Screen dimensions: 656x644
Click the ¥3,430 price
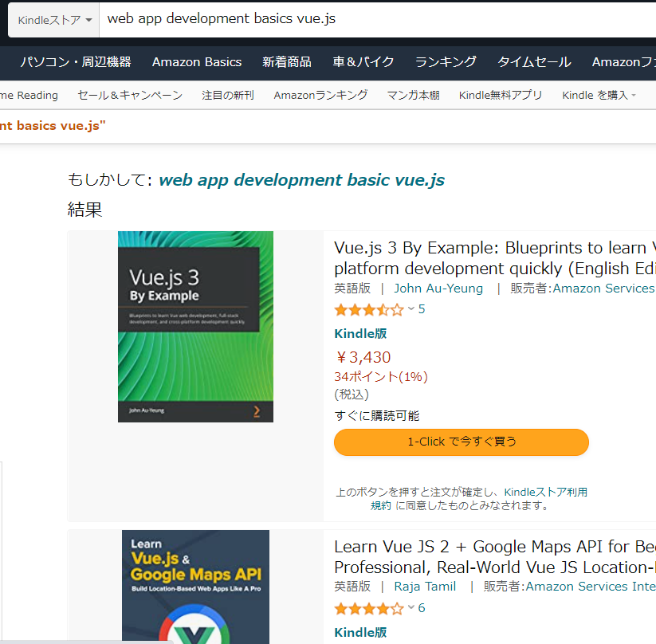click(x=363, y=357)
